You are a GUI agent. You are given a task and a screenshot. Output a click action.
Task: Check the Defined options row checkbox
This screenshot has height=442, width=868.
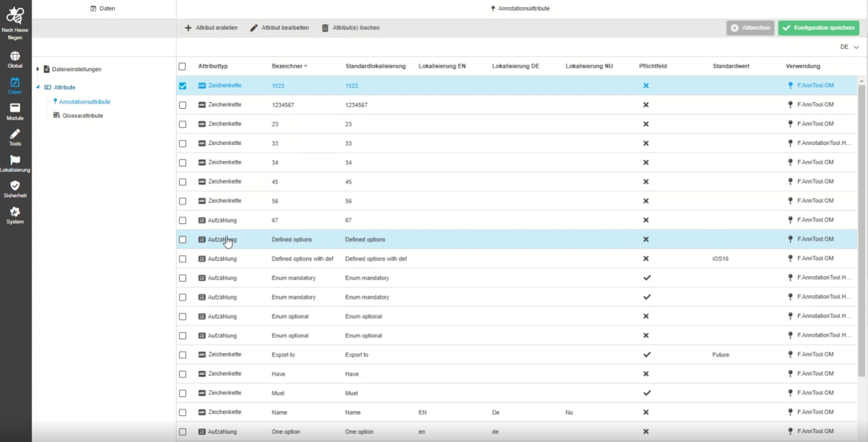click(183, 240)
